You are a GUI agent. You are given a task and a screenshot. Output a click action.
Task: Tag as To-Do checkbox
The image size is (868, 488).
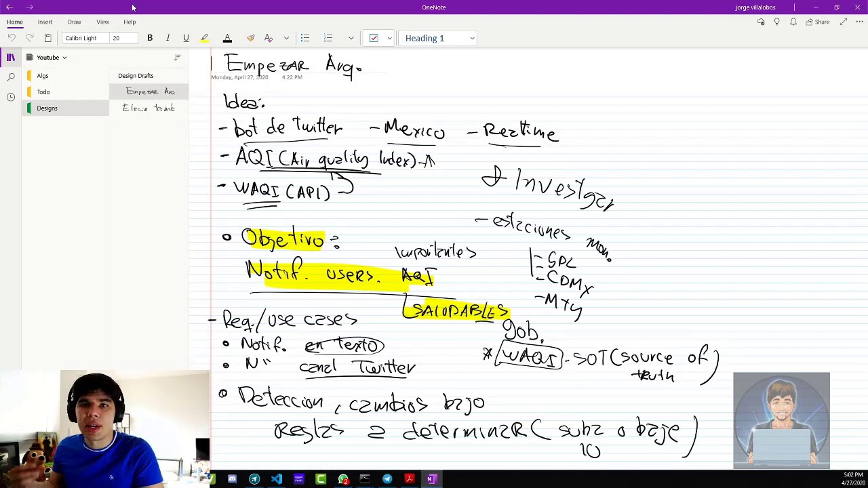374,38
